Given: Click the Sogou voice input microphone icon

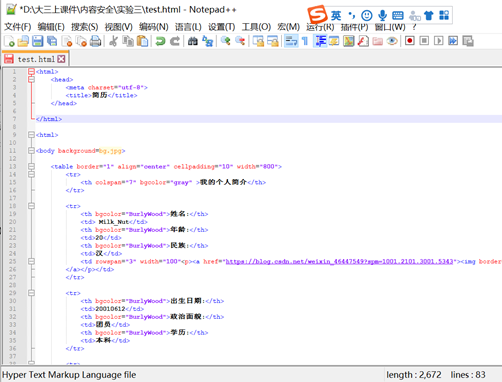Looking at the screenshot, I should tap(382, 15).
